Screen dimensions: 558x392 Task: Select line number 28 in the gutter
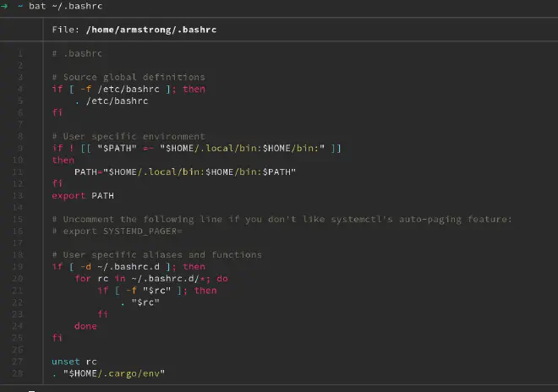(19, 373)
